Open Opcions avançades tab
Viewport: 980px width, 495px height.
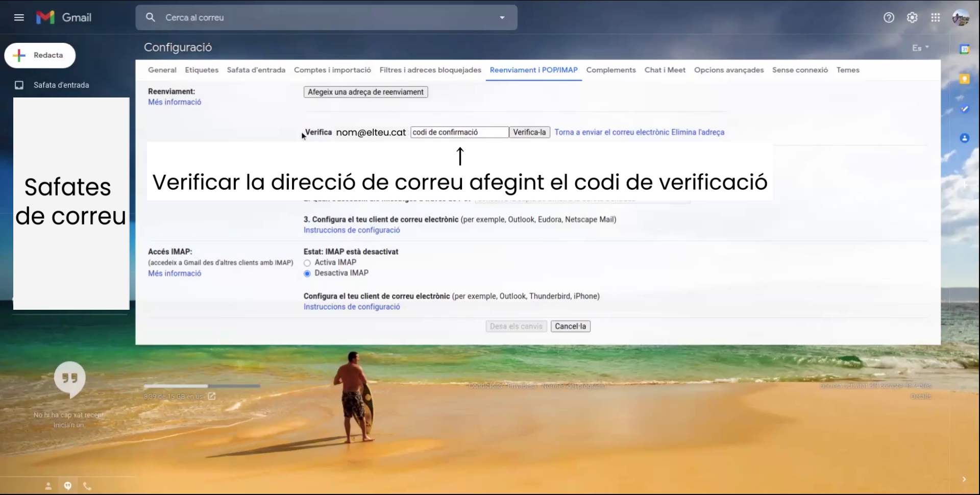point(729,70)
